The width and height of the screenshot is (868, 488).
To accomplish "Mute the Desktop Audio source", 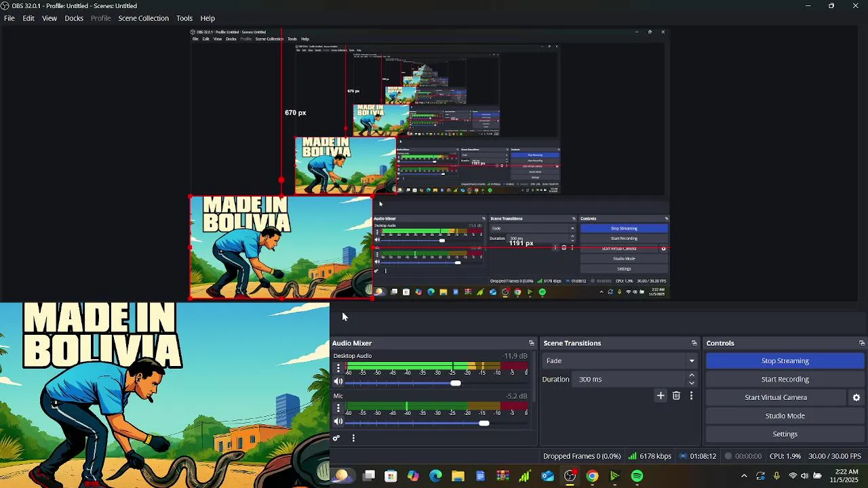I will pyautogui.click(x=338, y=382).
